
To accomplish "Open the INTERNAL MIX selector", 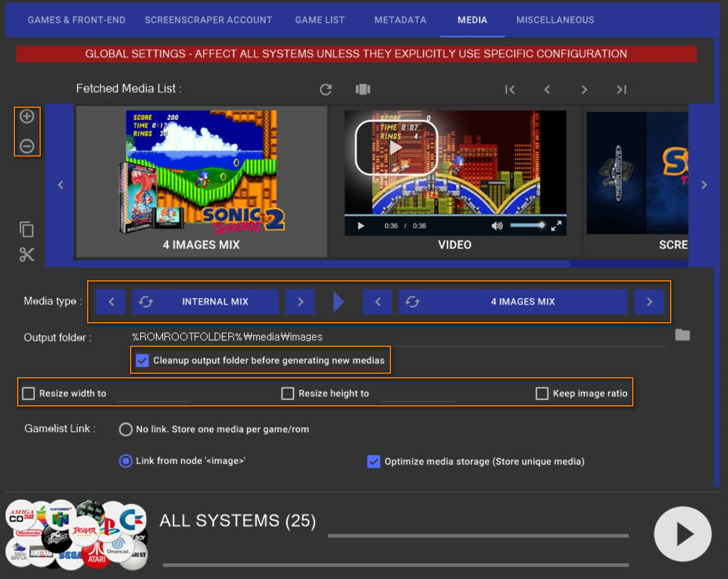I will pos(205,302).
